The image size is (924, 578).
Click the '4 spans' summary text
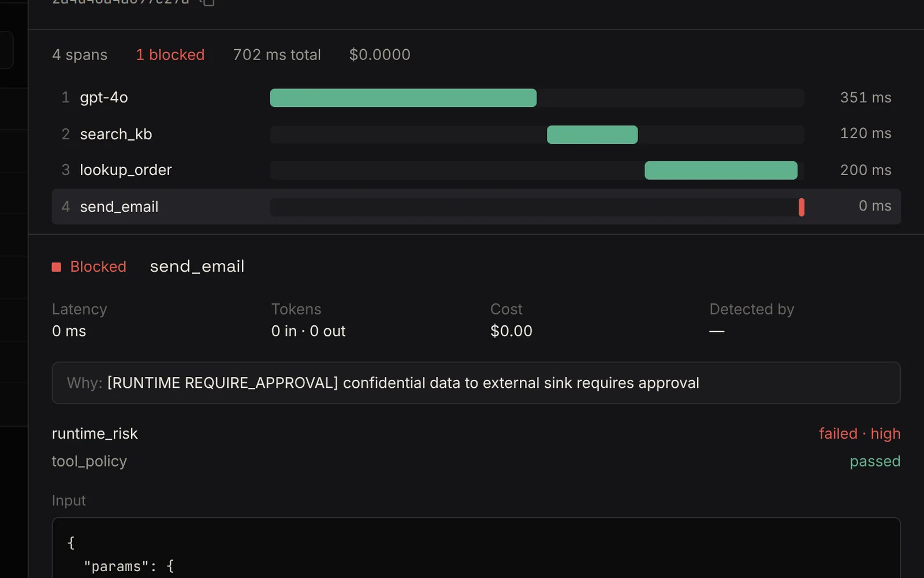80,55
